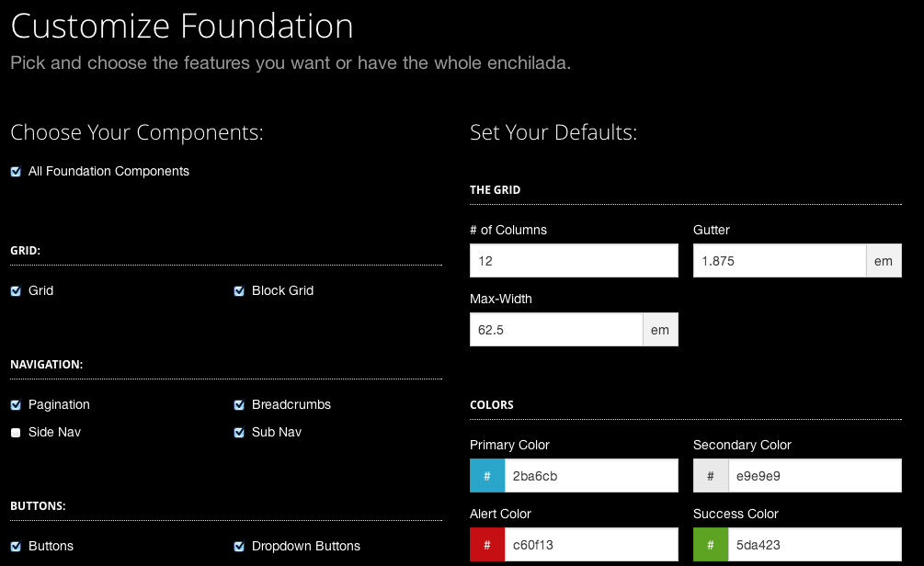Click the THE GRID section heading
This screenshot has width=924, height=566.
pyautogui.click(x=495, y=189)
